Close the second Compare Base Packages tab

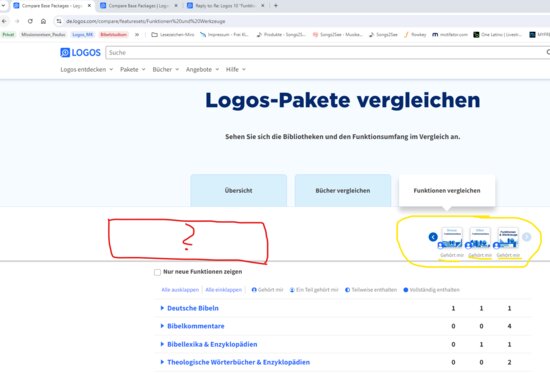coord(176,6)
